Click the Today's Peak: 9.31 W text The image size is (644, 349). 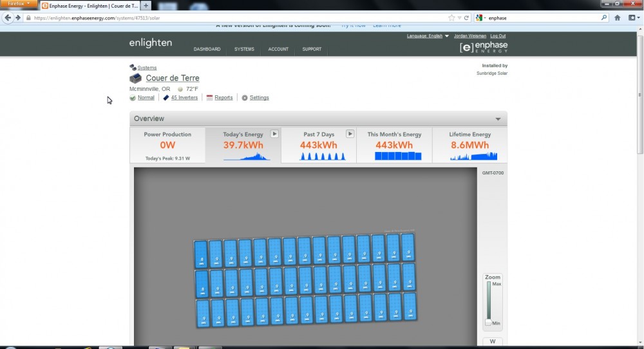[x=167, y=158]
